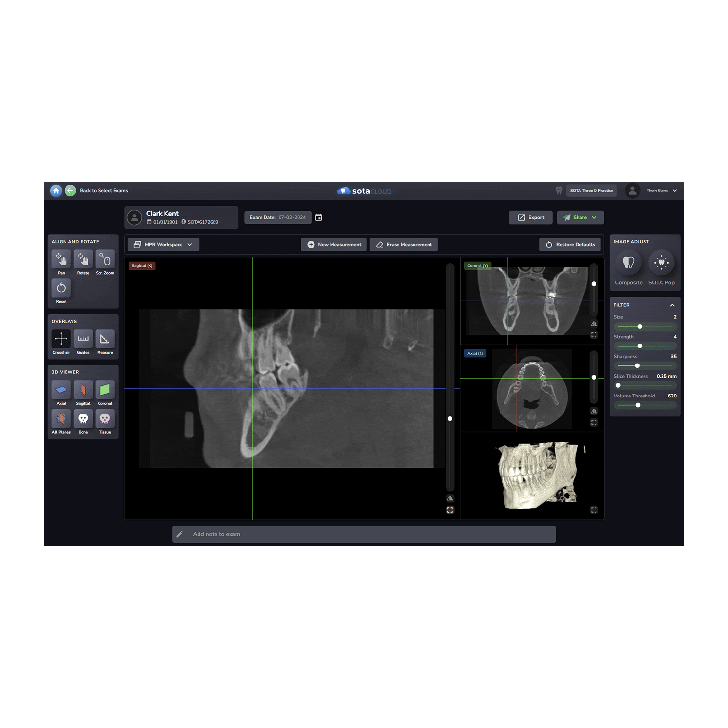Click the tooth icon beside practice name

pyautogui.click(x=559, y=191)
